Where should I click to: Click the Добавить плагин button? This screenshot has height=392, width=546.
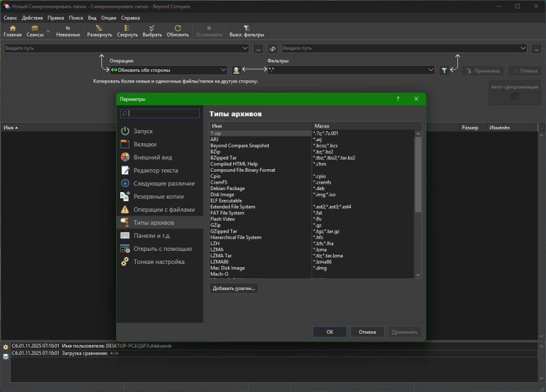[234, 288]
